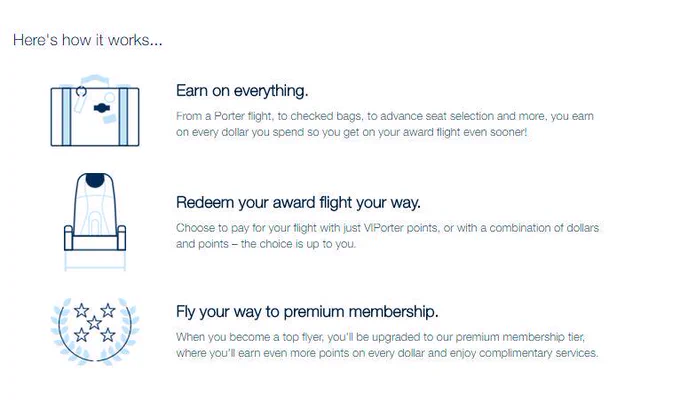Click the center star in the wreath

click(x=94, y=323)
